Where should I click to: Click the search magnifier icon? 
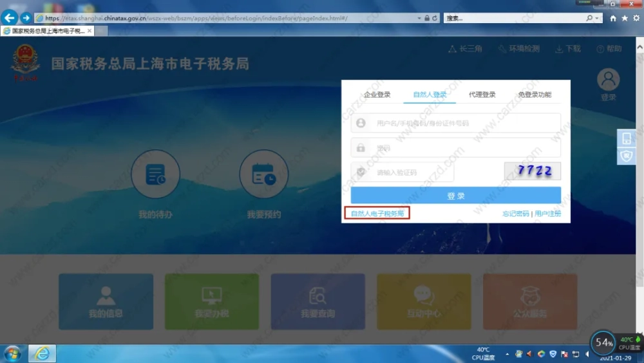pos(589,18)
